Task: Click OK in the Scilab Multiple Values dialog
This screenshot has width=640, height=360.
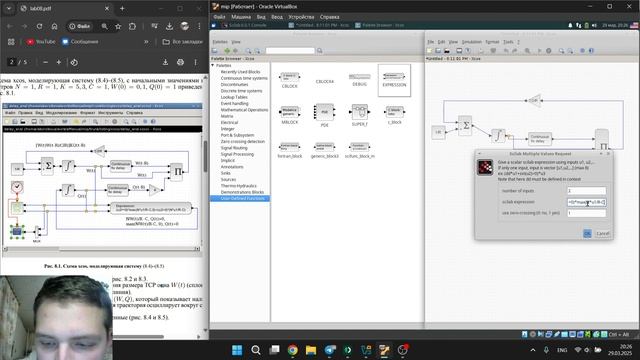Action: point(587,233)
